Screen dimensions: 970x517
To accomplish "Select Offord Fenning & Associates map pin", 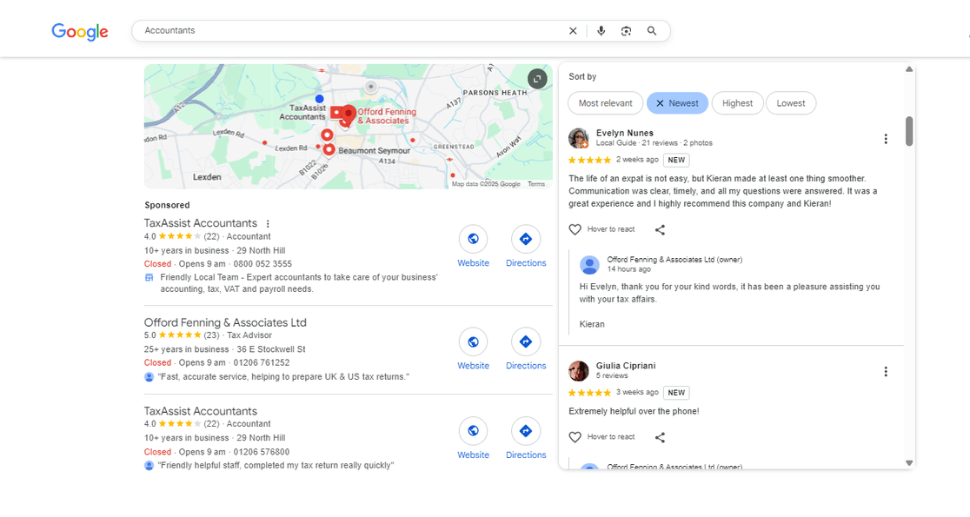I will (348, 114).
